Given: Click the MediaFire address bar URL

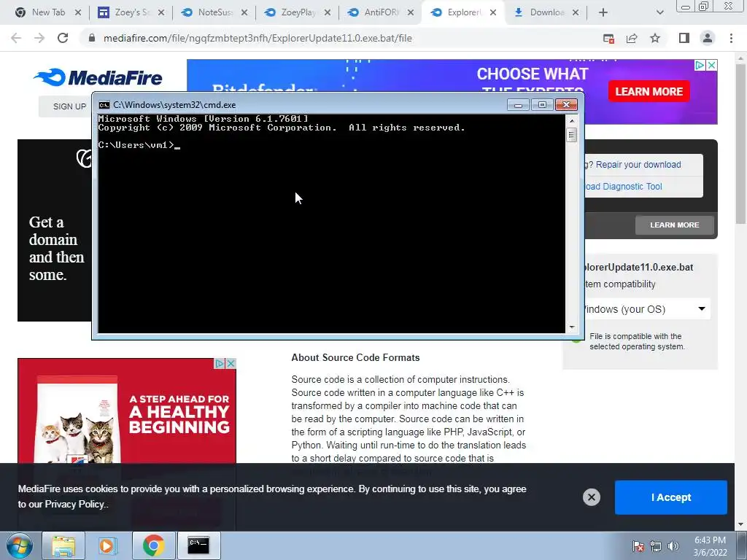Looking at the screenshot, I should click(258, 38).
